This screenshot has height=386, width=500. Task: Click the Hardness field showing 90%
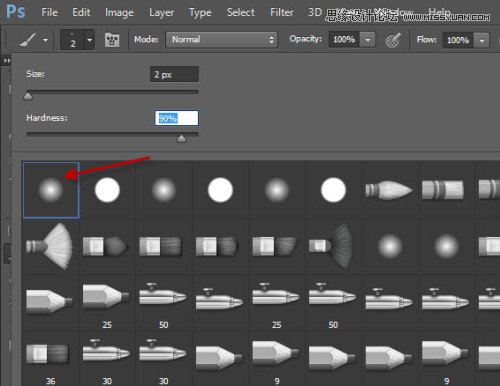click(177, 118)
